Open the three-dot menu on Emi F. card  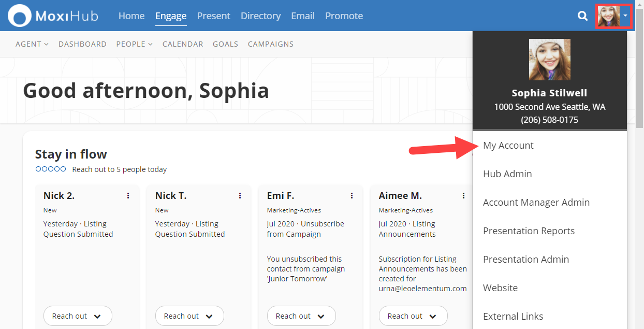coord(352,196)
